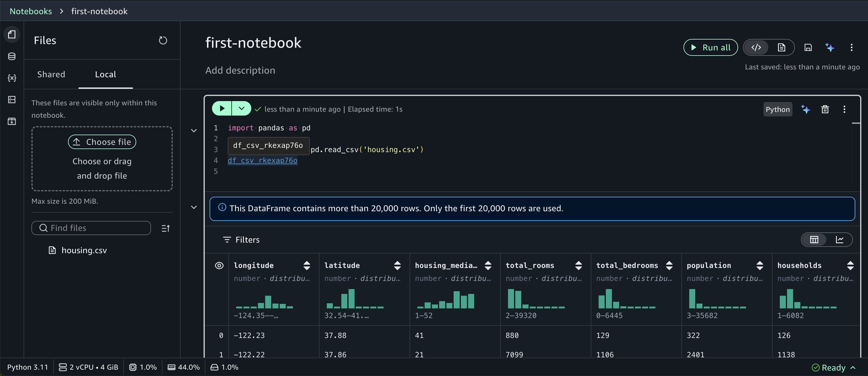Click the sort files icon
The image size is (868, 376).
click(x=166, y=228)
